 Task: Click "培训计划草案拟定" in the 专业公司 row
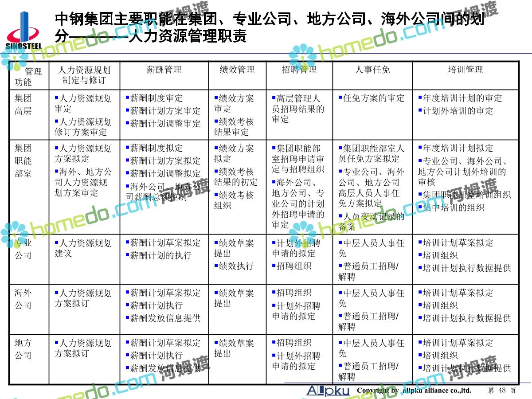pyautogui.click(x=456, y=243)
